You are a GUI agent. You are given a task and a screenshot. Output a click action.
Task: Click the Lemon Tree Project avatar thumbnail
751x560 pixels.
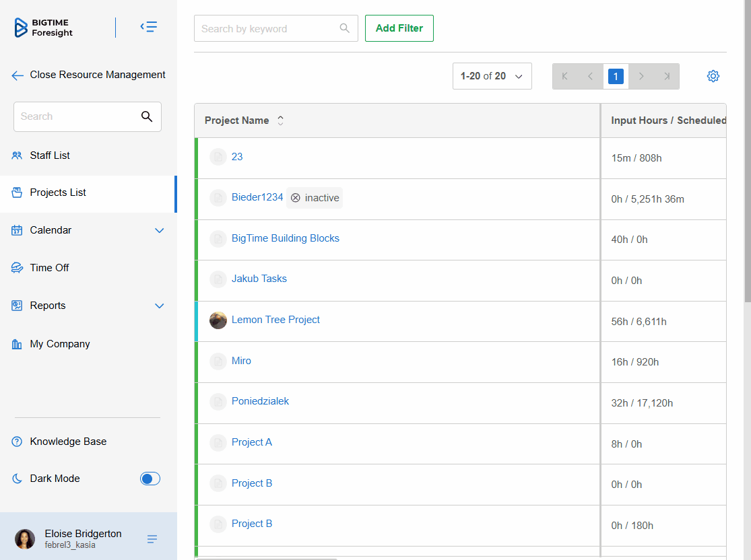[218, 320]
